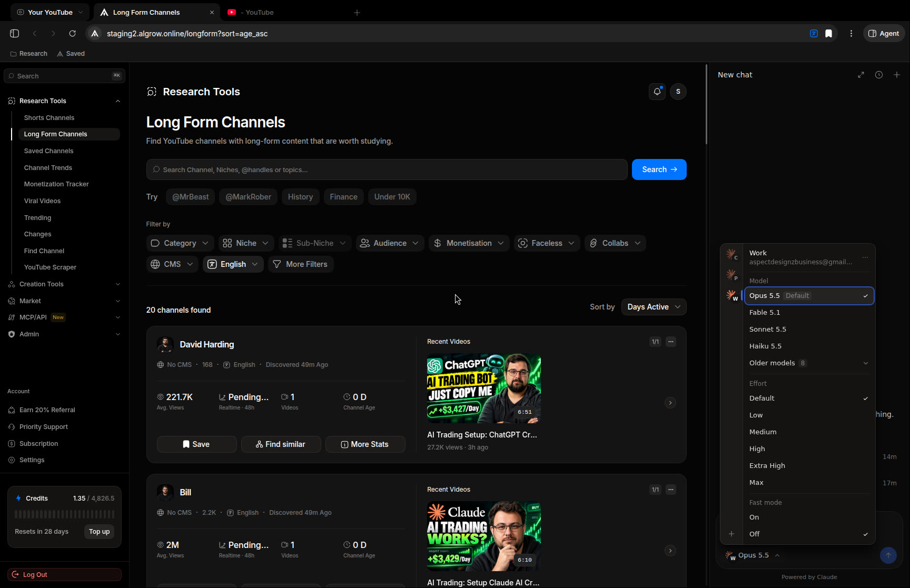Open David Harding card three-dot menu
This screenshot has height=588, width=910.
(670, 342)
